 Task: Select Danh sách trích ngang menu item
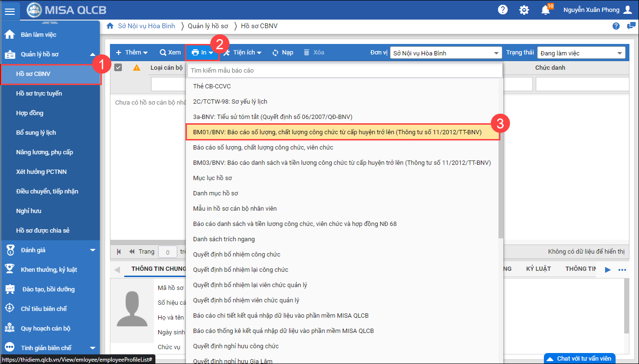pyautogui.click(x=224, y=239)
